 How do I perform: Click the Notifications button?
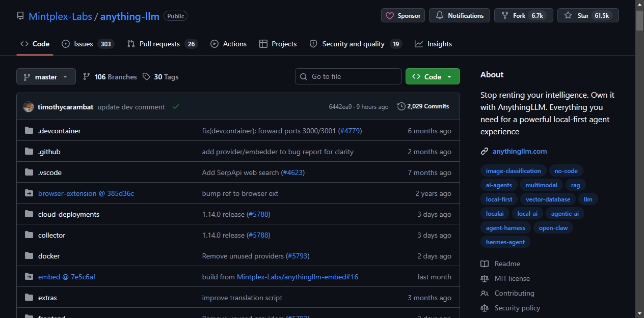tap(460, 16)
